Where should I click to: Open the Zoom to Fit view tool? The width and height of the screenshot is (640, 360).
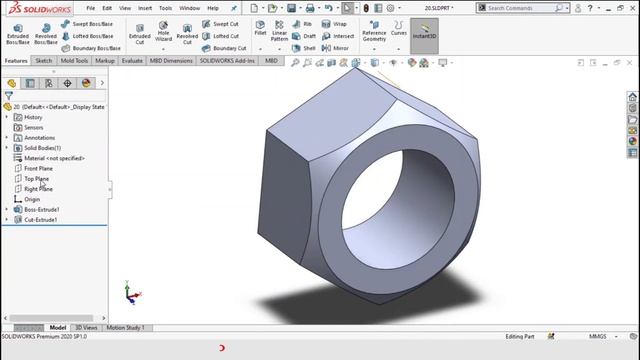point(295,63)
